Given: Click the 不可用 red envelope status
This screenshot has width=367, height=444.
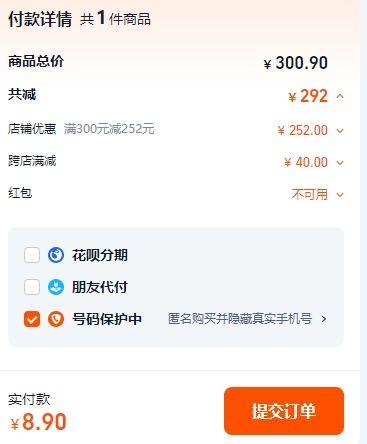Looking at the screenshot, I should [x=310, y=194].
